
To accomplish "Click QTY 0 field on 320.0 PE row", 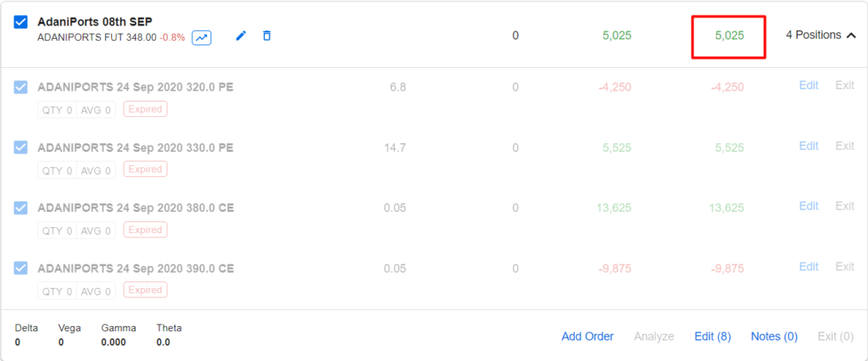I will tap(57, 109).
